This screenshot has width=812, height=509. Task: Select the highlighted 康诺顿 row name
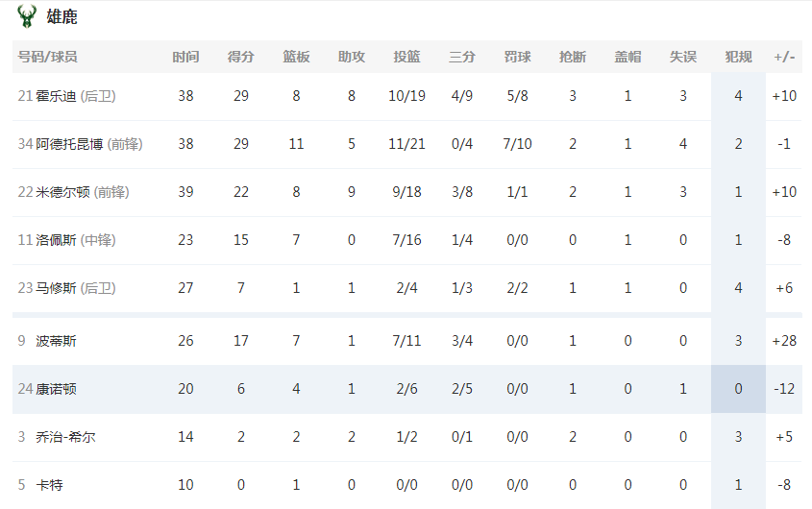56,389
